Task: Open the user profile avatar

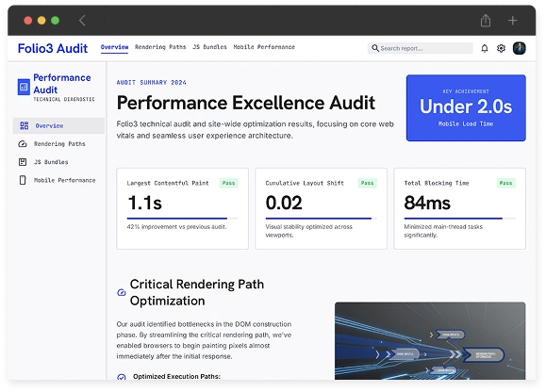Action: [520, 48]
